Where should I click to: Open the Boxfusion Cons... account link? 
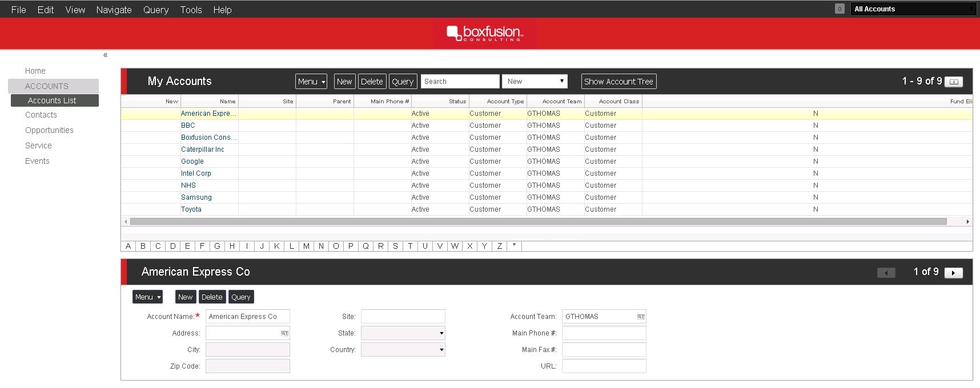click(208, 138)
